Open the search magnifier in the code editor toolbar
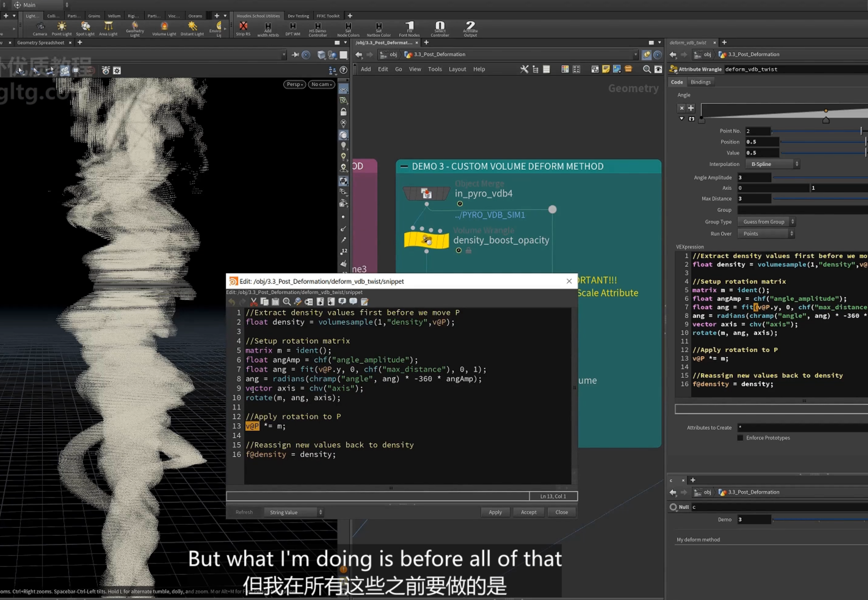The height and width of the screenshot is (600, 868). point(287,301)
